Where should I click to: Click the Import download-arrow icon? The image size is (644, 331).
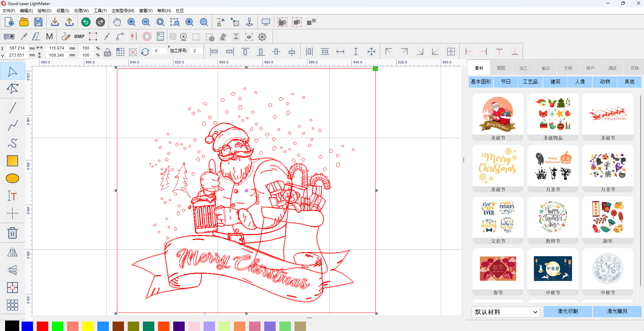(x=55, y=22)
